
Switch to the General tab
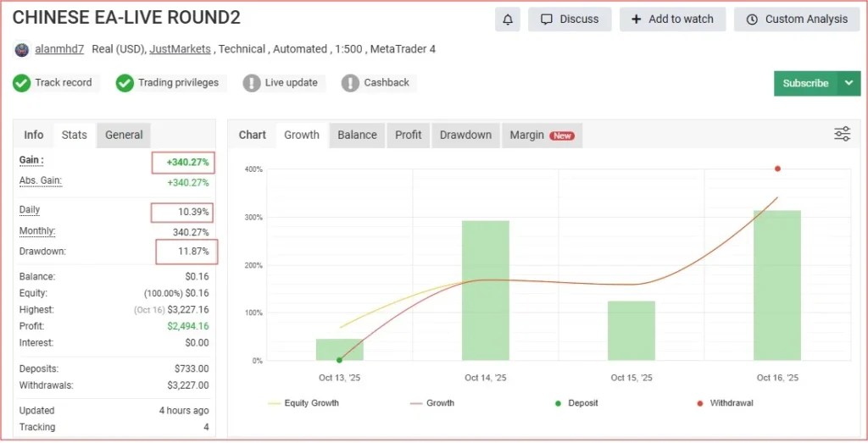[124, 135]
